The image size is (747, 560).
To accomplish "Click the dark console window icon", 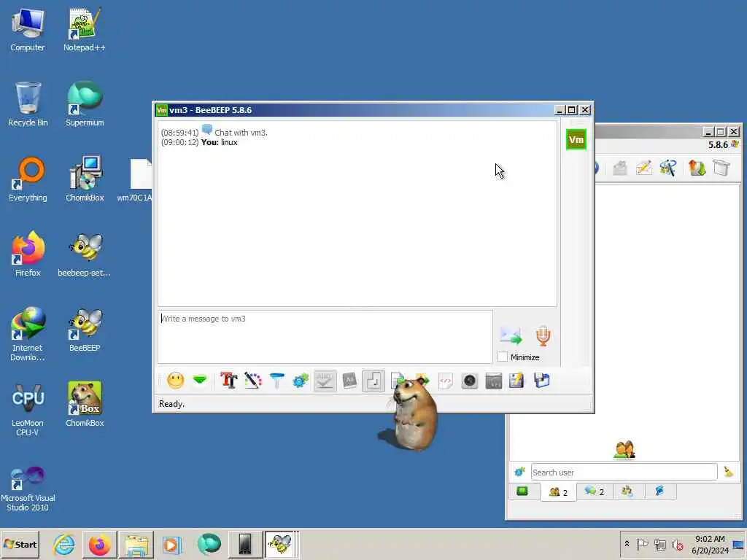I will coord(494,381).
